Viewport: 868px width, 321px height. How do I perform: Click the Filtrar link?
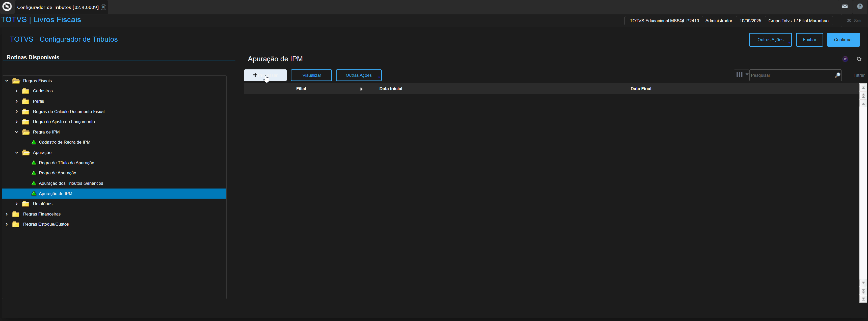click(859, 75)
